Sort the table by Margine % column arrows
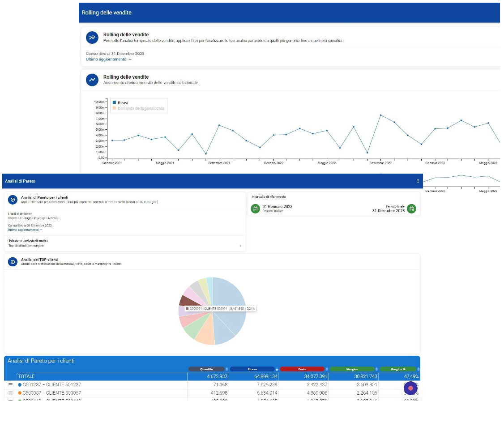The height and width of the screenshot is (426, 504). click(418, 369)
